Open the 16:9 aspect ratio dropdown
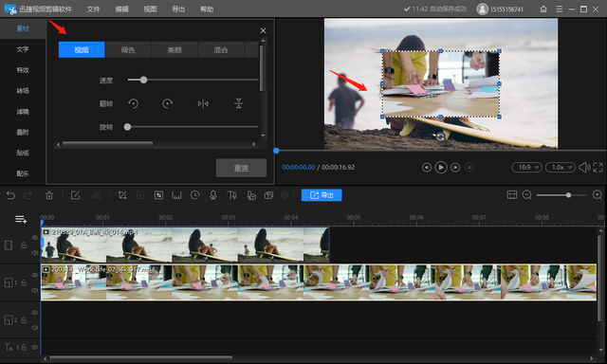Image resolution: width=607 pixels, height=364 pixels. point(527,167)
